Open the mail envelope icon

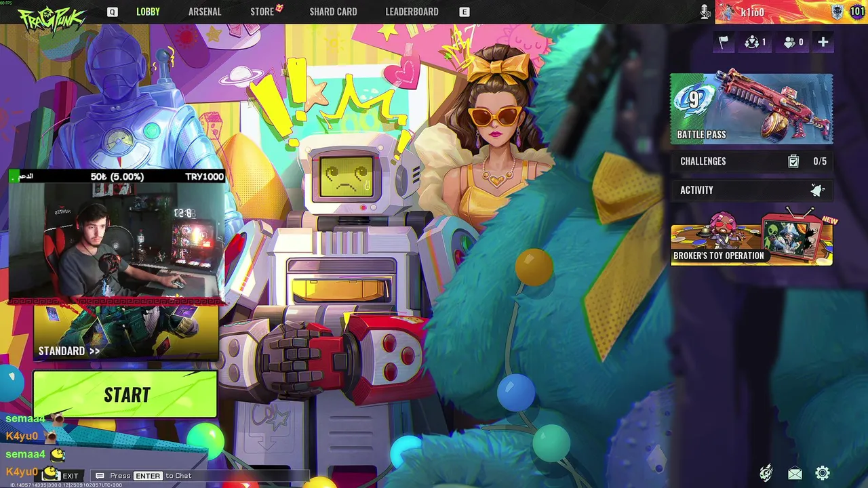[795, 474]
